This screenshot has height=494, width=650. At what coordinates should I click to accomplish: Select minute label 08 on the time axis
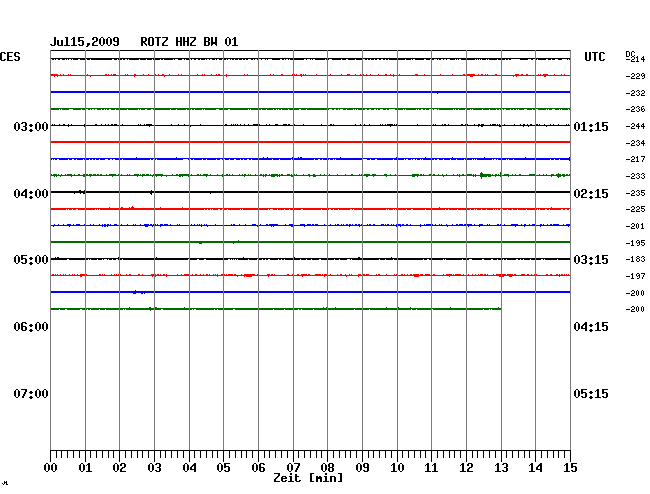[x=327, y=468]
